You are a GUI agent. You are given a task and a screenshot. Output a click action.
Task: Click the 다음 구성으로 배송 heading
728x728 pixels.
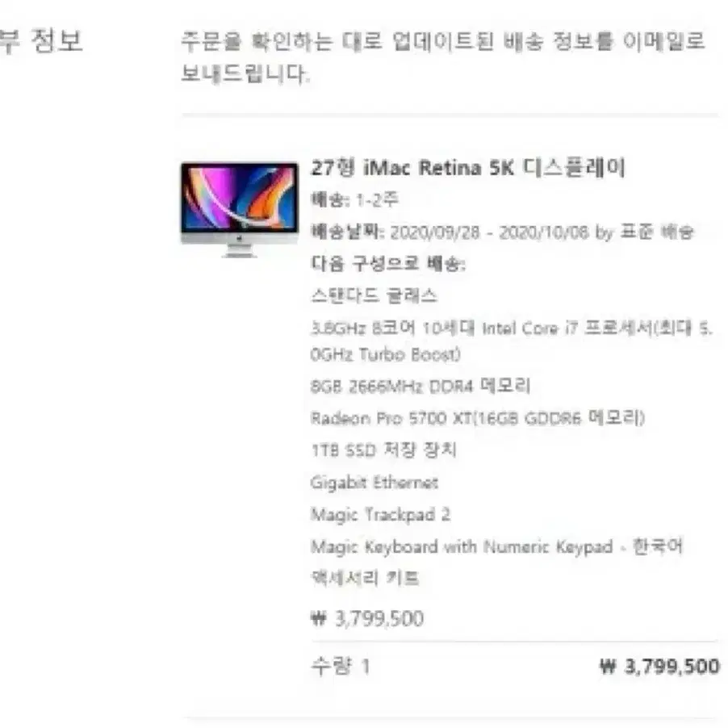pos(388,264)
